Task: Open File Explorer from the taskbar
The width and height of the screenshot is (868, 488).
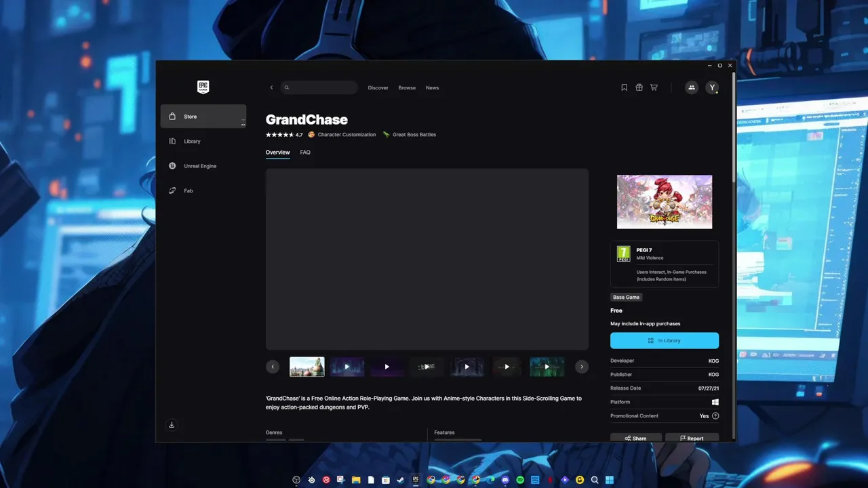Action: 356,480
